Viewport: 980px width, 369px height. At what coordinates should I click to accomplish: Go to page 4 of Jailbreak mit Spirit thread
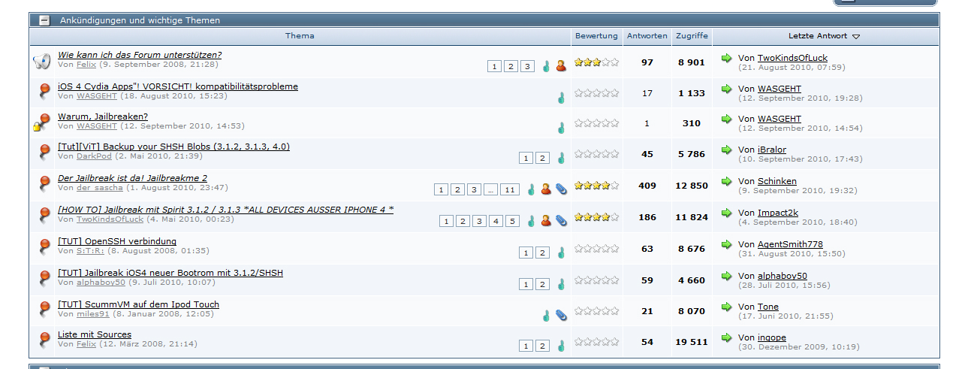coord(496,221)
